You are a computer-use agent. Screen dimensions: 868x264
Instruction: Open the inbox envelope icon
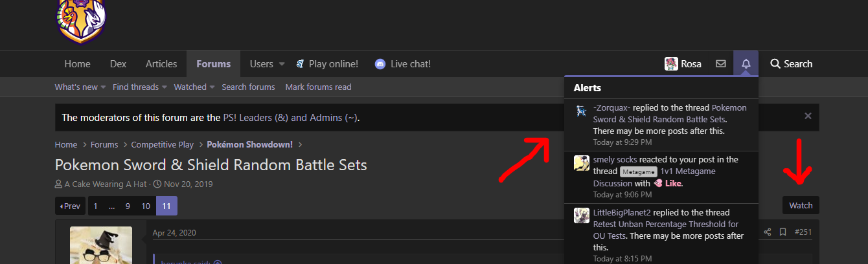pos(720,64)
